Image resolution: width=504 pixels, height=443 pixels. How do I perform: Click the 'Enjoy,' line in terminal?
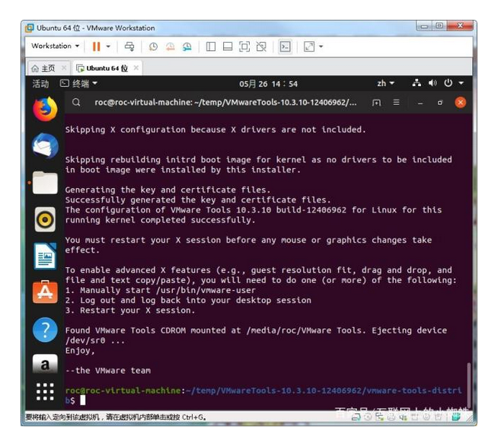[x=80, y=350]
